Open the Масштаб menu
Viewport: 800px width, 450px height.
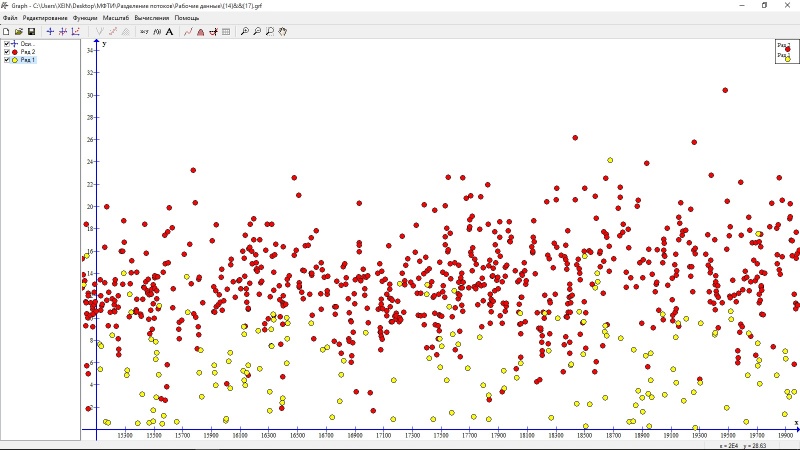tap(116, 18)
